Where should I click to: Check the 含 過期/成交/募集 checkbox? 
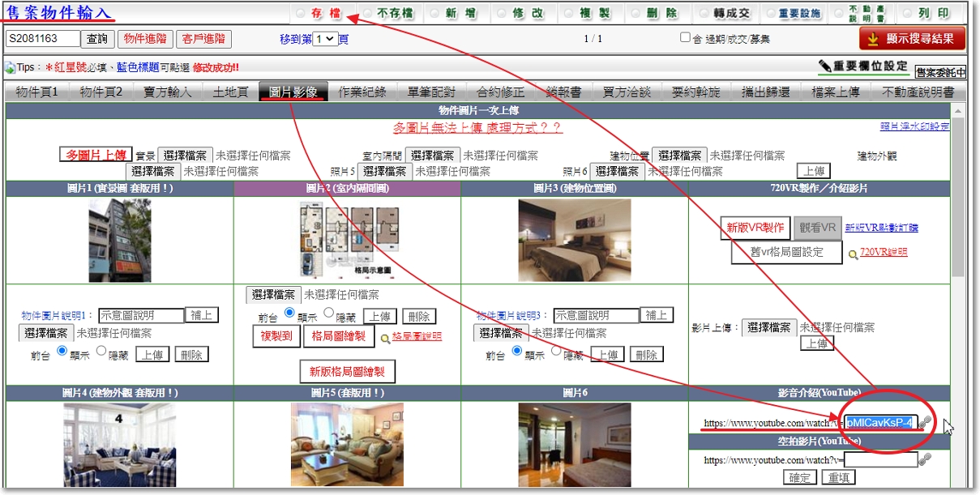685,38
